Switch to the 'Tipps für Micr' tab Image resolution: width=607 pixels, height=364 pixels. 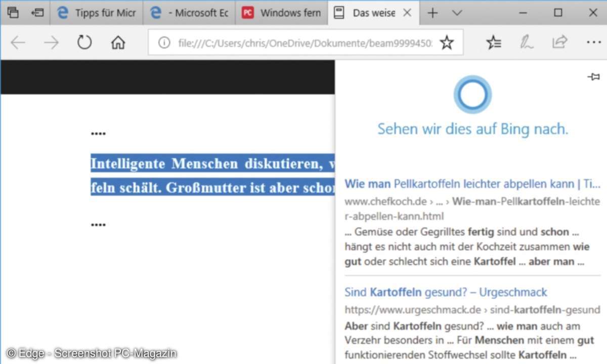tap(97, 13)
